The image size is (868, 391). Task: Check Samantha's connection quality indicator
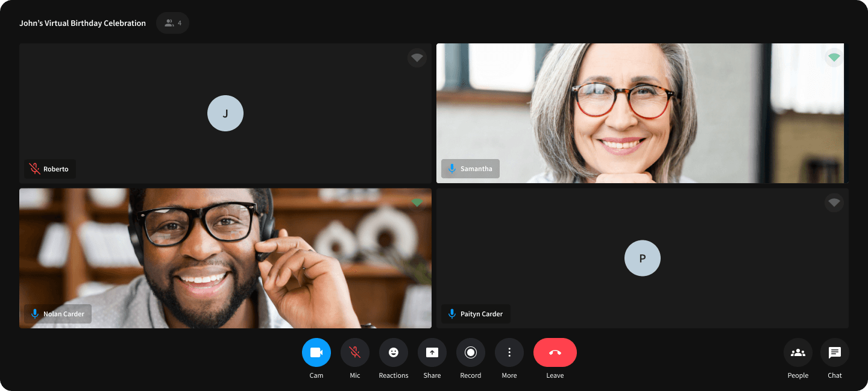(834, 57)
